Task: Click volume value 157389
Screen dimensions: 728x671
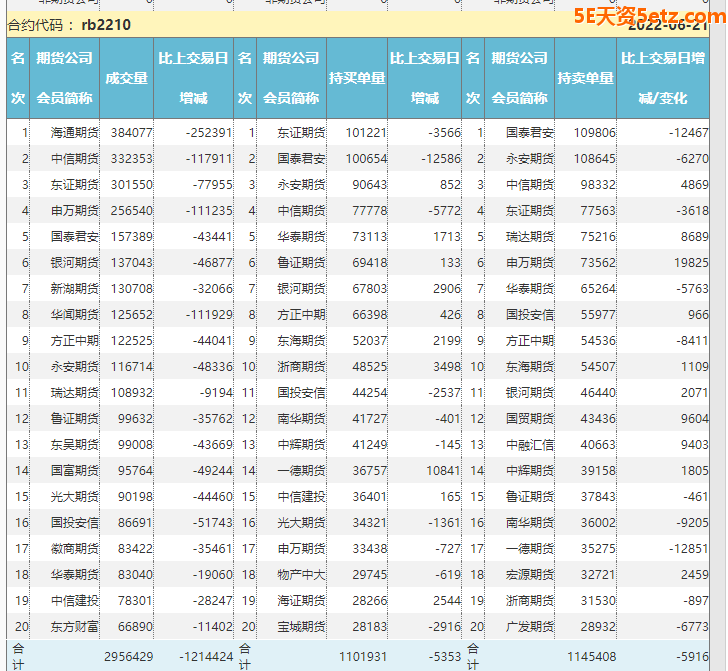Action: pyautogui.click(x=131, y=237)
